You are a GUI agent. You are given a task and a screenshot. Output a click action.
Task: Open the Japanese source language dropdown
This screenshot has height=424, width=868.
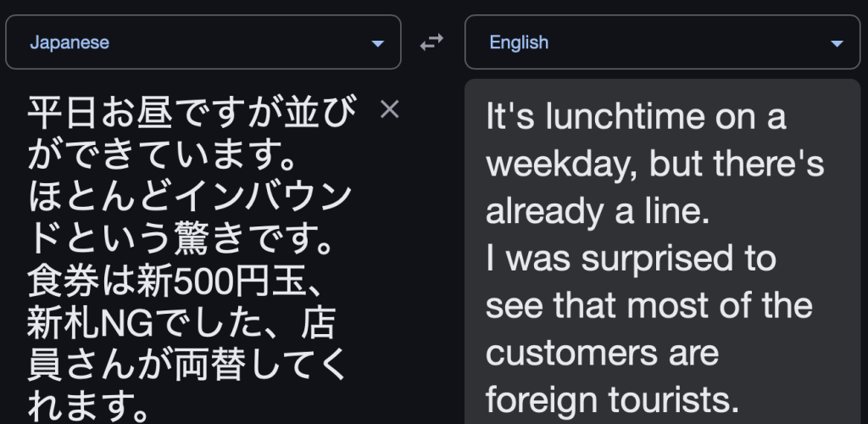coord(203,42)
